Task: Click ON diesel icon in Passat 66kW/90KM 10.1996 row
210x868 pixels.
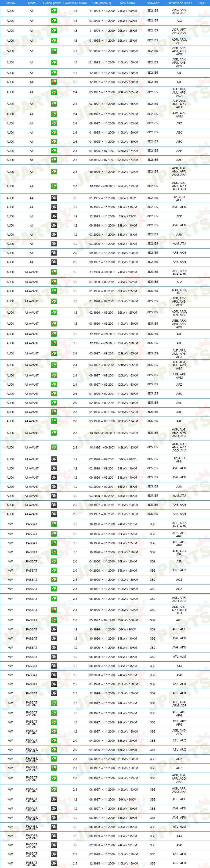Action: 54,629
